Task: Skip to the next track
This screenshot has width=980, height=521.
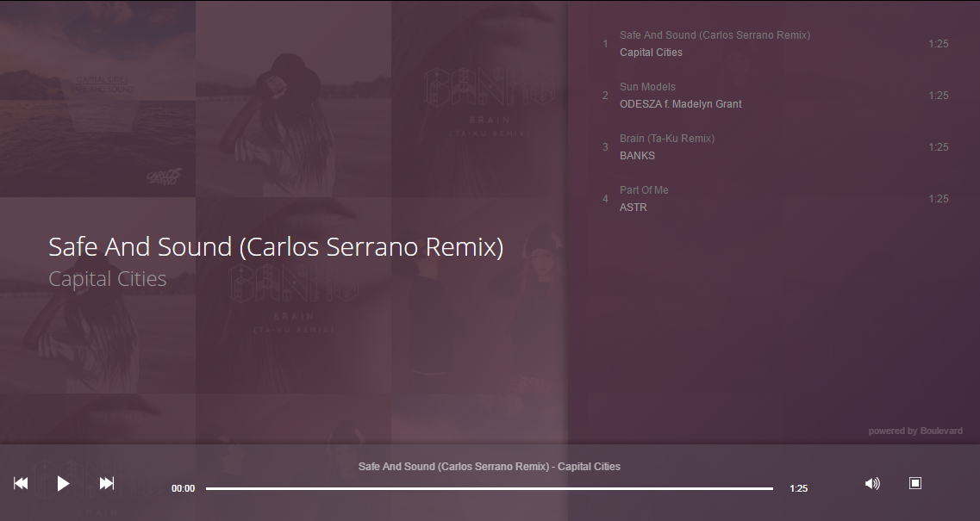Action: click(107, 483)
